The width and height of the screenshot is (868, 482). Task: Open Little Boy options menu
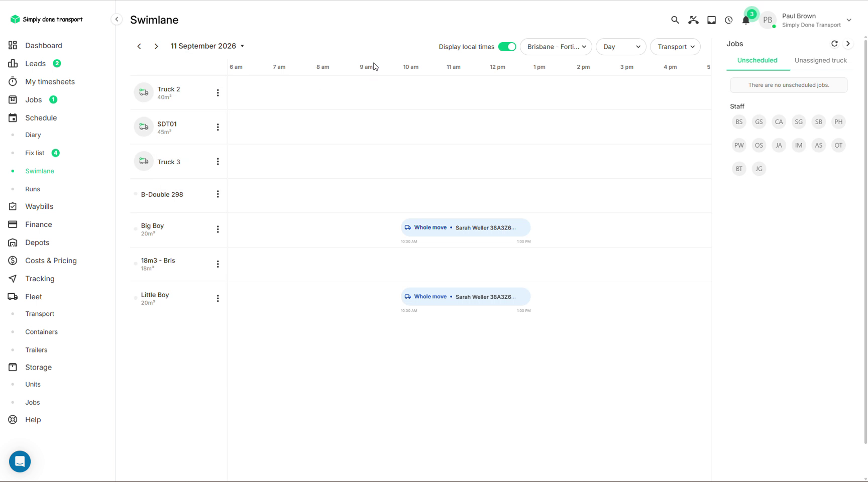[x=218, y=299]
